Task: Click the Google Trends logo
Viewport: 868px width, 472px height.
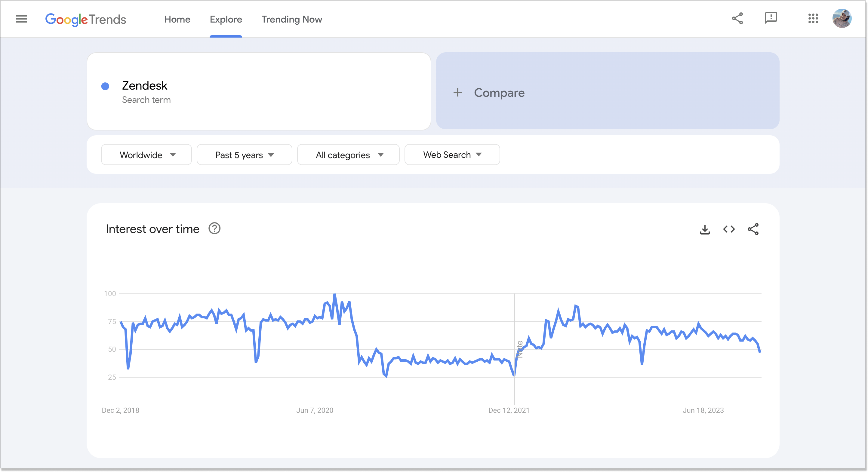Action: coord(86,20)
